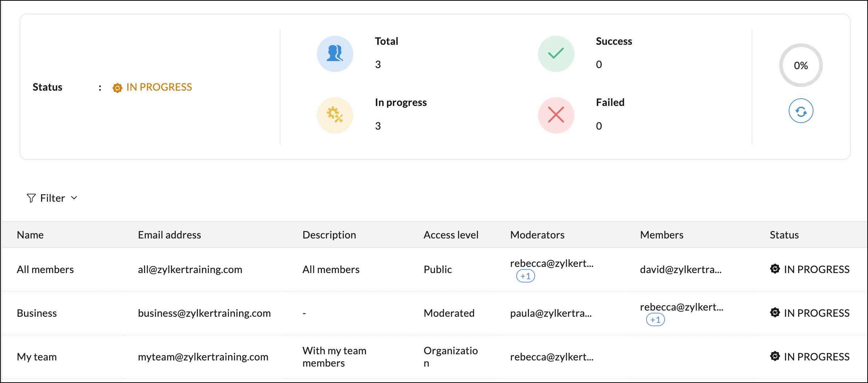Click the Name column header
This screenshot has height=383, width=868.
30,235
